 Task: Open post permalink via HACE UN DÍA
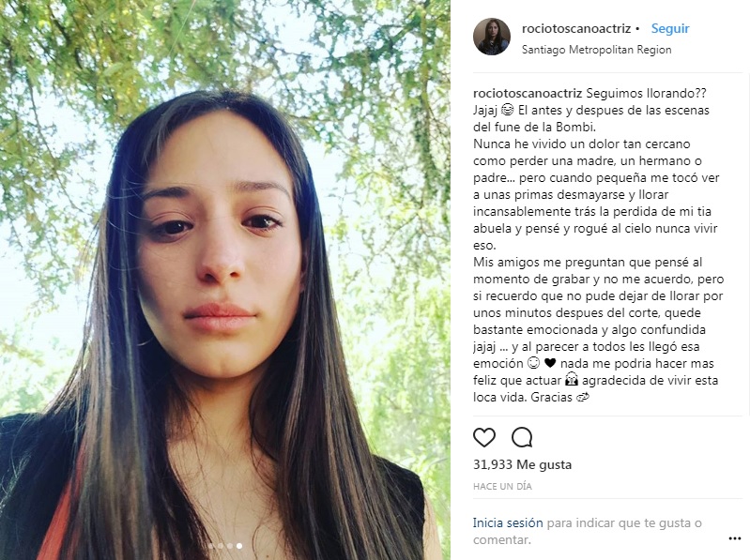coord(502,487)
